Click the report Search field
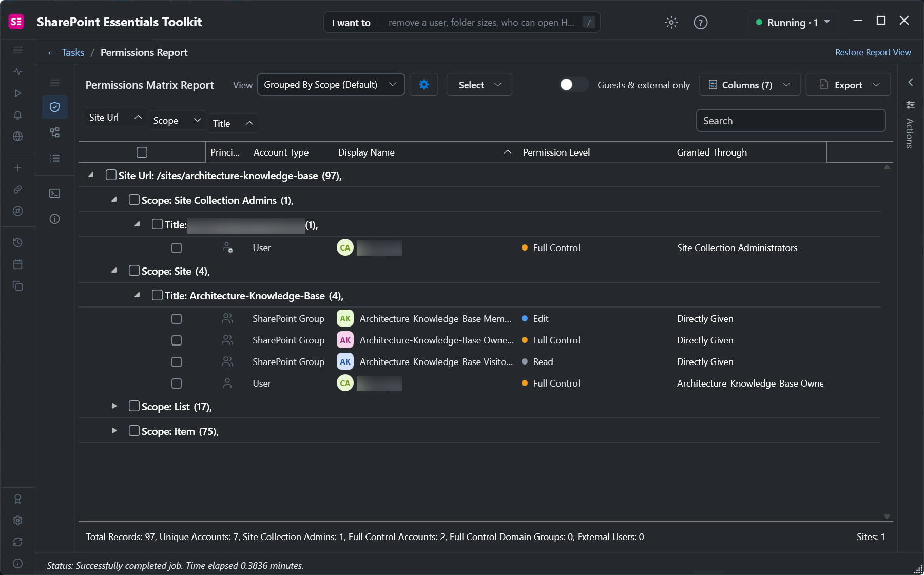 (x=791, y=121)
